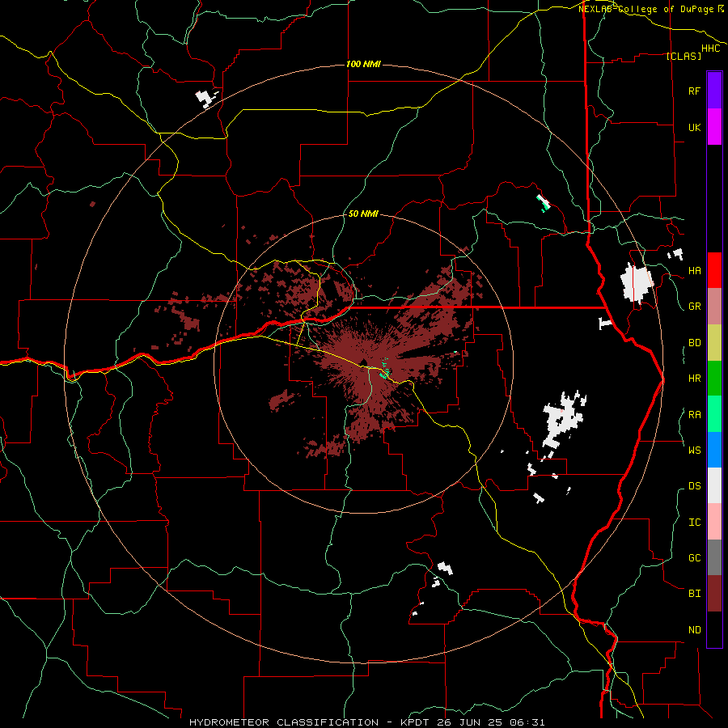Click the BI legend label
The image size is (728, 728).
694,594
